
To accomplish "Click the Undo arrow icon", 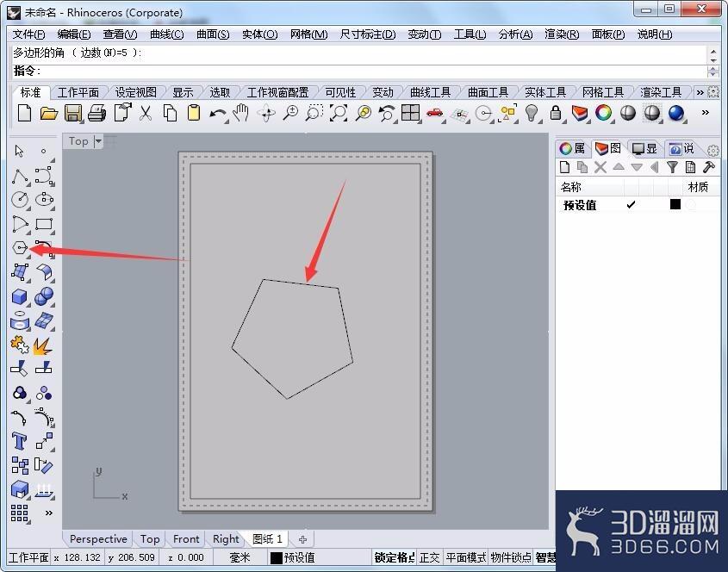I will click(217, 114).
